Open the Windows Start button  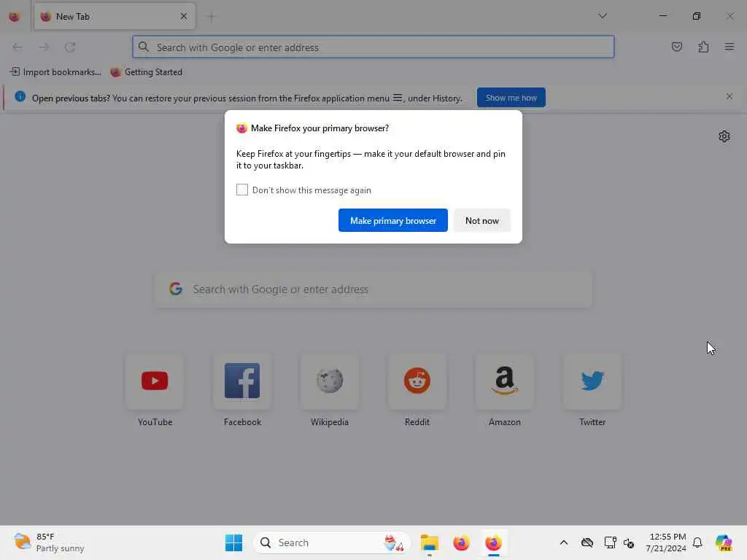233,542
